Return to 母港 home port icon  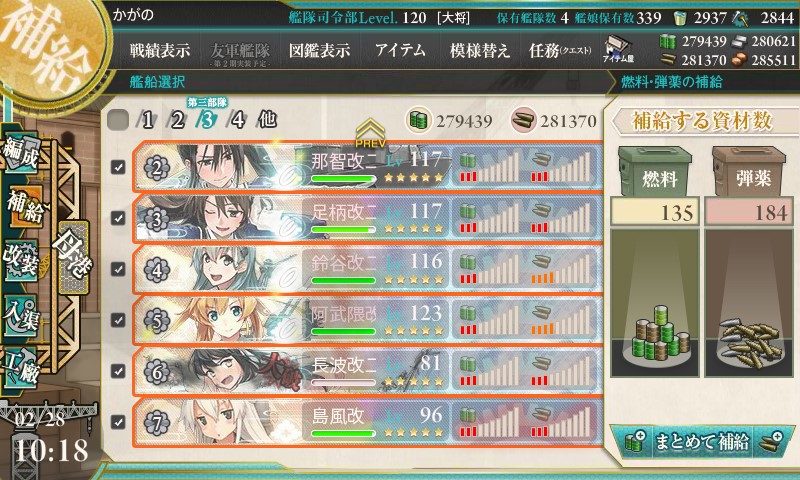pos(72,257)
